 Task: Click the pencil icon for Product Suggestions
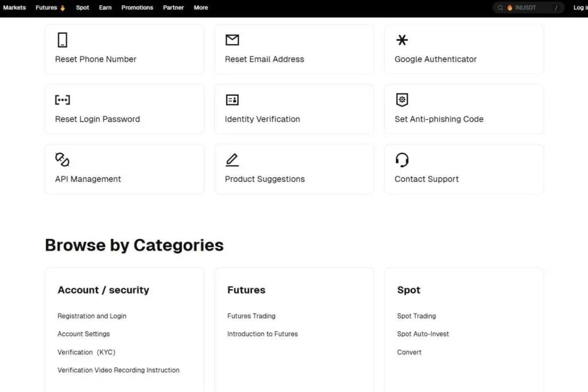tap(232, 160)
